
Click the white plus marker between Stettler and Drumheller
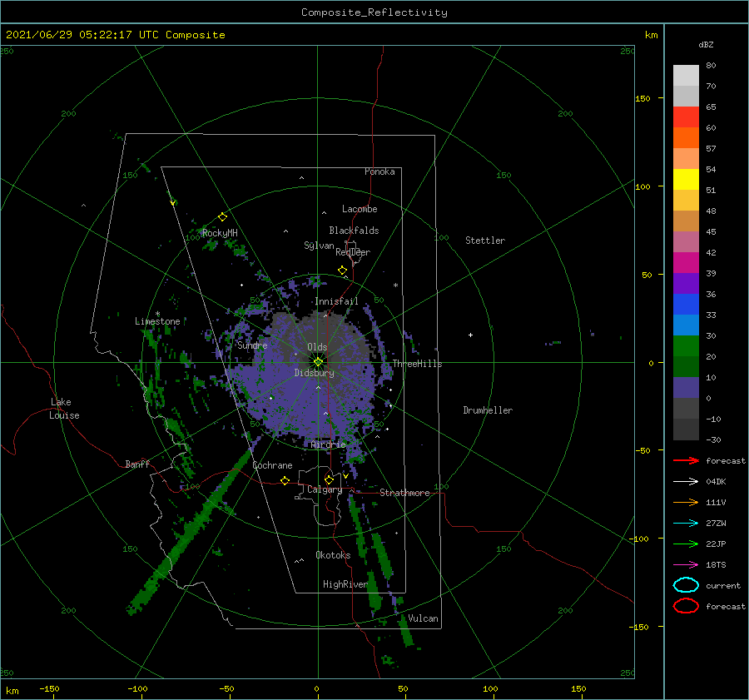pos(470,335)
